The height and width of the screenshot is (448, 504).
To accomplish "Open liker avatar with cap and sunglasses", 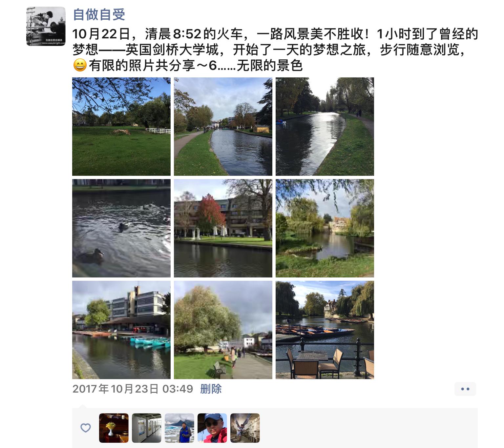I will 212,428.
